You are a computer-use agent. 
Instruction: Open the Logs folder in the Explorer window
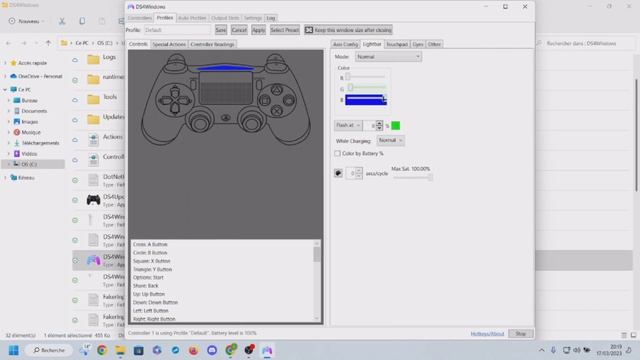[x=93, y=59]
